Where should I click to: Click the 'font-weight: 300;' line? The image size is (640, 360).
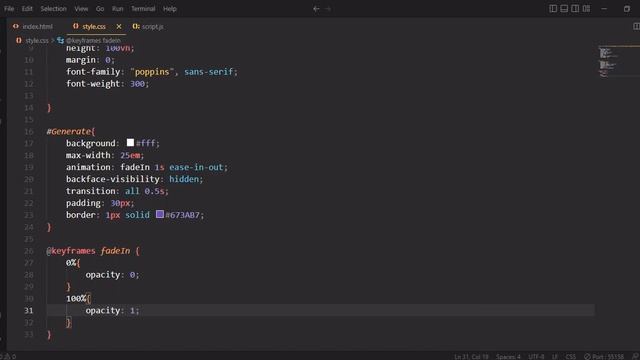tap(107, 84)
